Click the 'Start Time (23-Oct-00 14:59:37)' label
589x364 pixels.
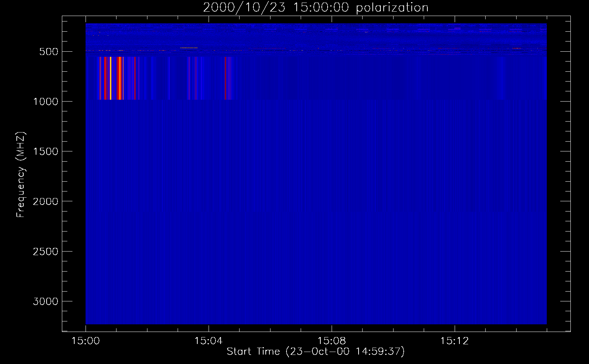pyautogui.click(x=316, y=352)
